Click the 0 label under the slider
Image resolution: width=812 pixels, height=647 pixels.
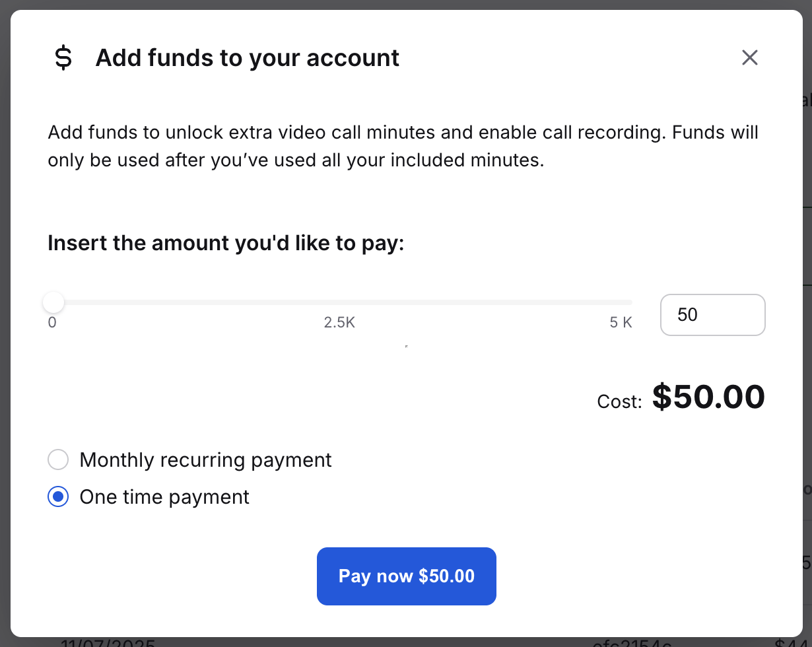point(52,323)
